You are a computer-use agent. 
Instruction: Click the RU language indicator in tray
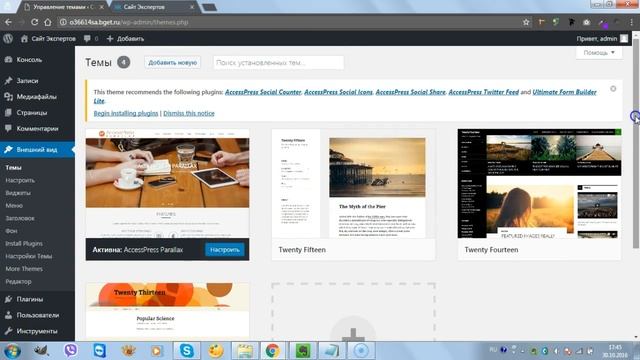tap(493, 350)
